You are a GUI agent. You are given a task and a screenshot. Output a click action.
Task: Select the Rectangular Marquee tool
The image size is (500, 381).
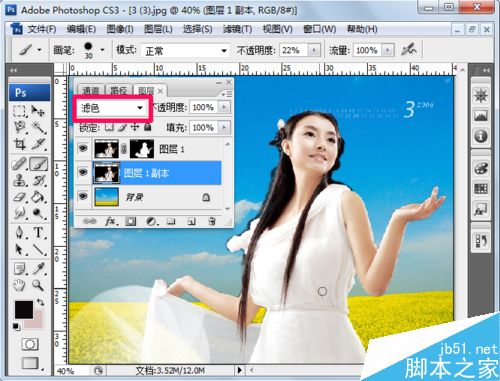tap(19, 111)
